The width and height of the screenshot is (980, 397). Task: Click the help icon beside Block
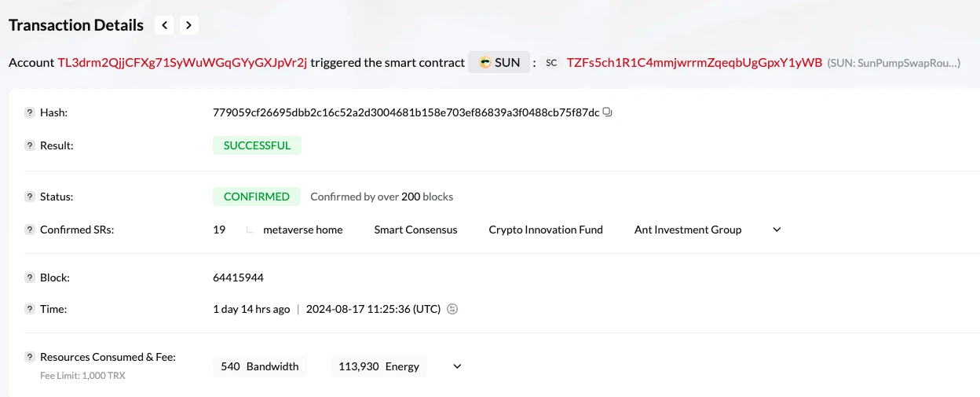(30, 278)
